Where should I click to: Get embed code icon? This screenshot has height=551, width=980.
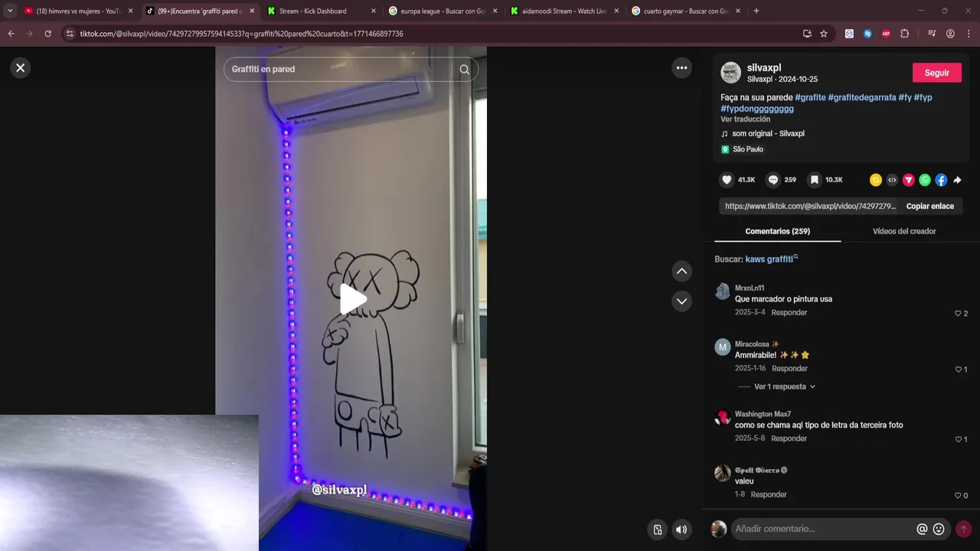(x=892, y=180)
